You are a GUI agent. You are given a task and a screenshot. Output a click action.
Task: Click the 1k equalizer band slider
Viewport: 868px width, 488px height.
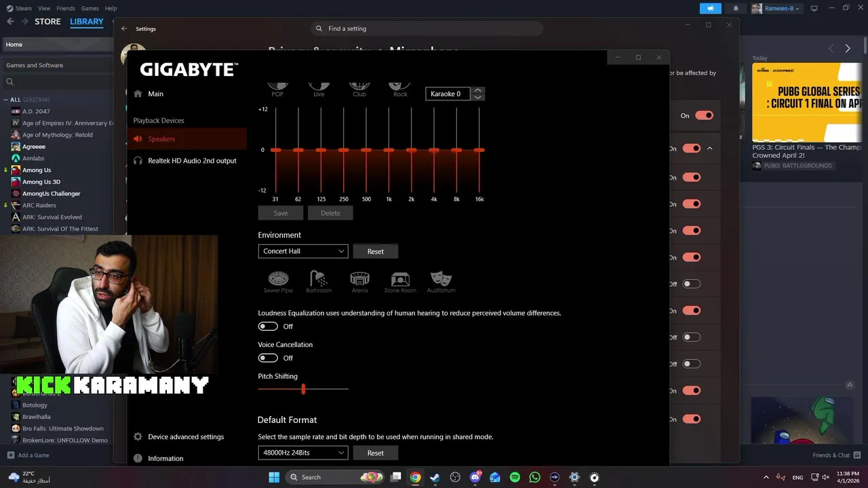[x=389, y=150]
